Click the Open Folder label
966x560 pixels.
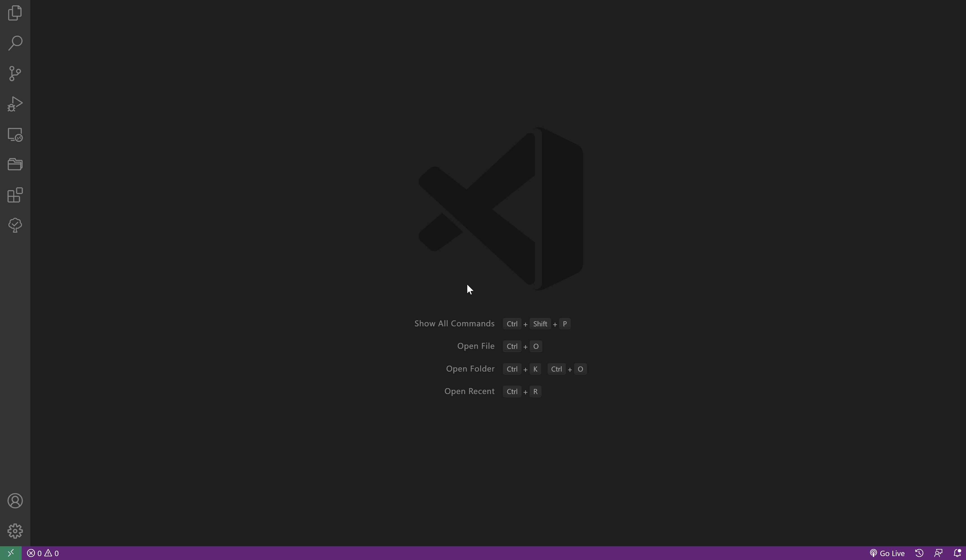(x=470, y=369)
